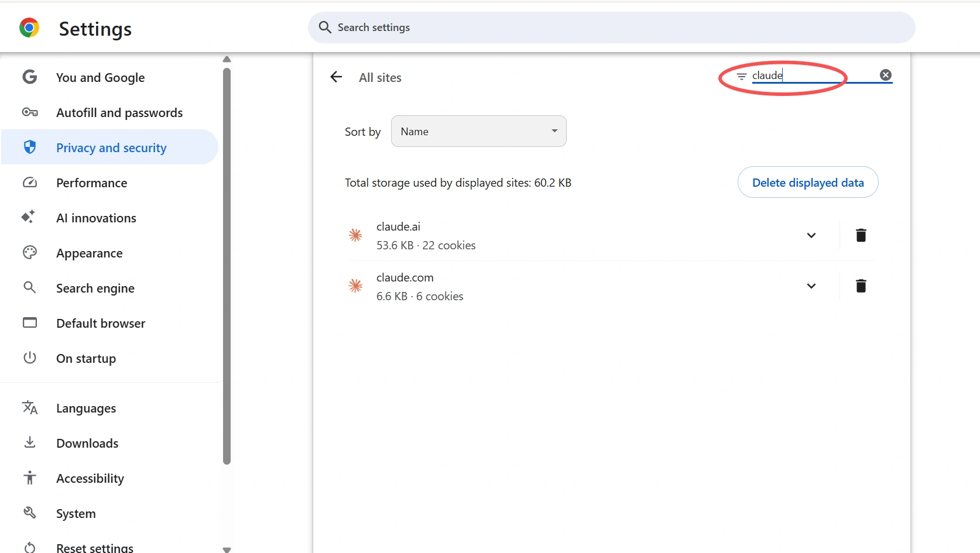
Task: Click the total storage used text
Action: click(x=458, y=183)
